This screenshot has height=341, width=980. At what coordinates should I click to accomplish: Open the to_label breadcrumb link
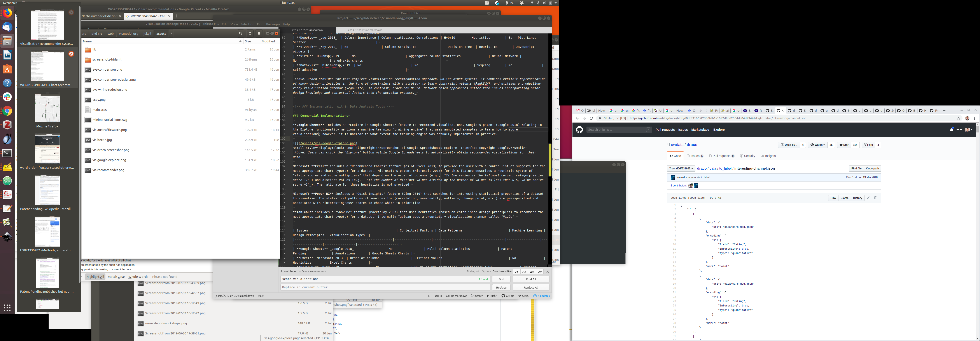[x=725, y=168]
